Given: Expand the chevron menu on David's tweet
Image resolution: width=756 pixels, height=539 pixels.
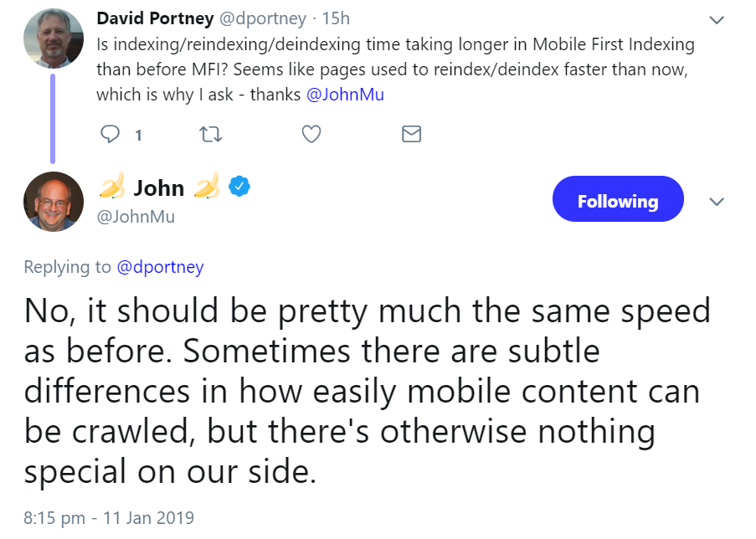Looking at the screenshot, I should [717, 19].
